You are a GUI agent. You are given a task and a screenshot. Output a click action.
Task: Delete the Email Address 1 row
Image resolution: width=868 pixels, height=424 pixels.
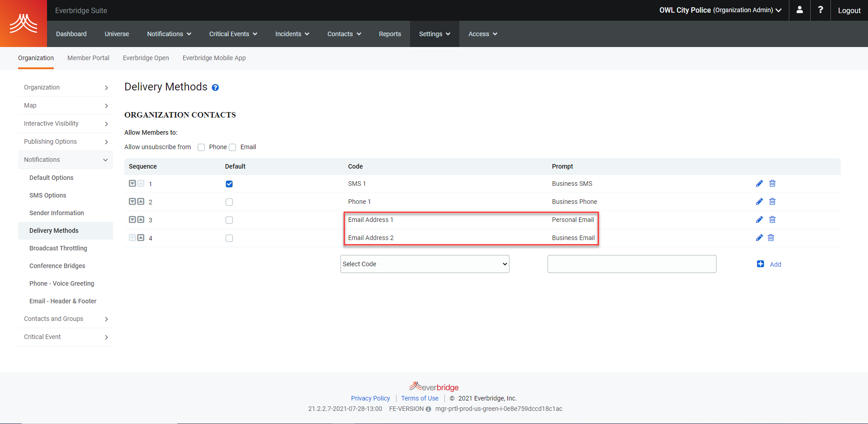(x=772, y=220)
